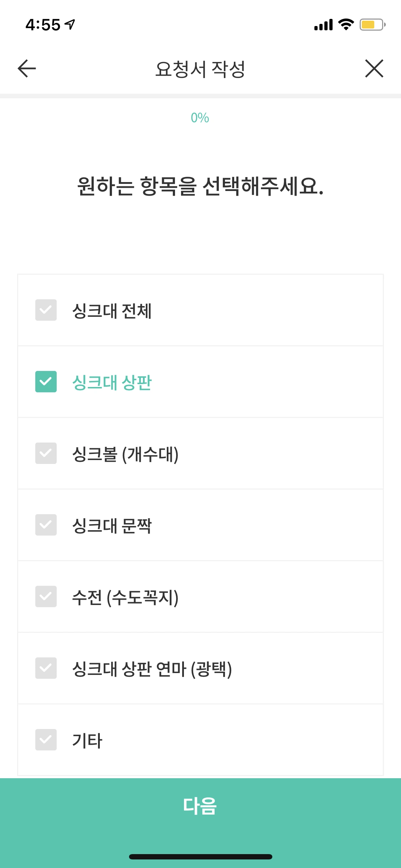Enable the 싱크볼 (개수대) checkbox
Screen dimensions: 401x868
pos(46,454)
